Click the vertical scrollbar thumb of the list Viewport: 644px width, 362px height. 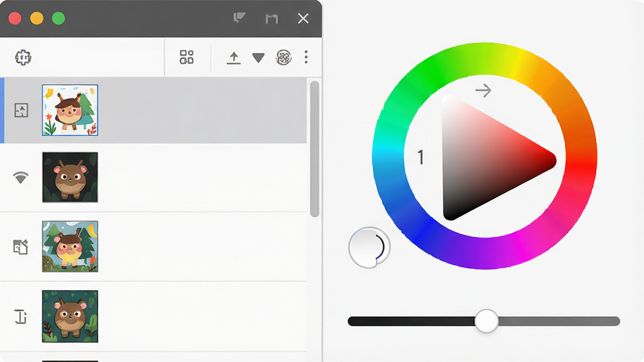coord(314,148)
